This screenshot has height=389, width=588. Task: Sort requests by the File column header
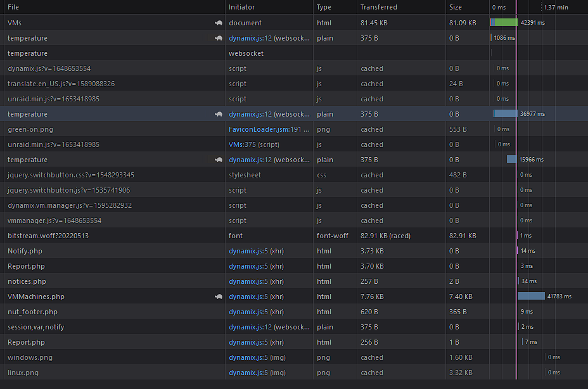click(13, 7)
